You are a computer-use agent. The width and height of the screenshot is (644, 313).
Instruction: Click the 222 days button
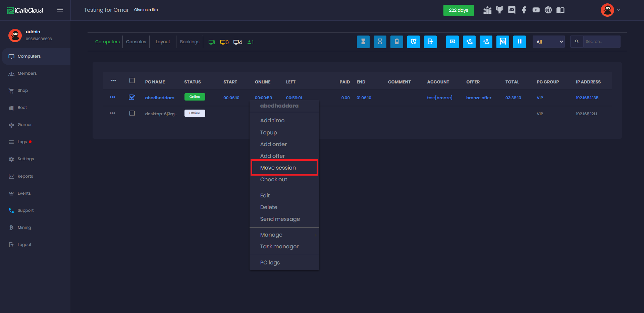(x=458, y=10)
